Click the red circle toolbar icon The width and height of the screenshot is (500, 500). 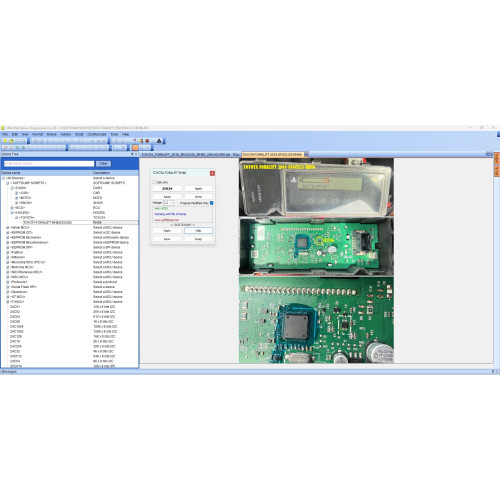pyautogui.click(x=147, y=141)
